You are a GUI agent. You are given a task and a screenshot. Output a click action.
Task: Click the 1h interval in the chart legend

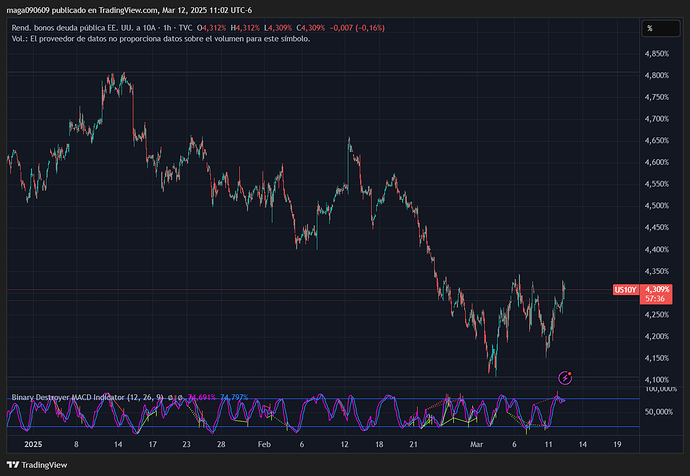(167, 28)
